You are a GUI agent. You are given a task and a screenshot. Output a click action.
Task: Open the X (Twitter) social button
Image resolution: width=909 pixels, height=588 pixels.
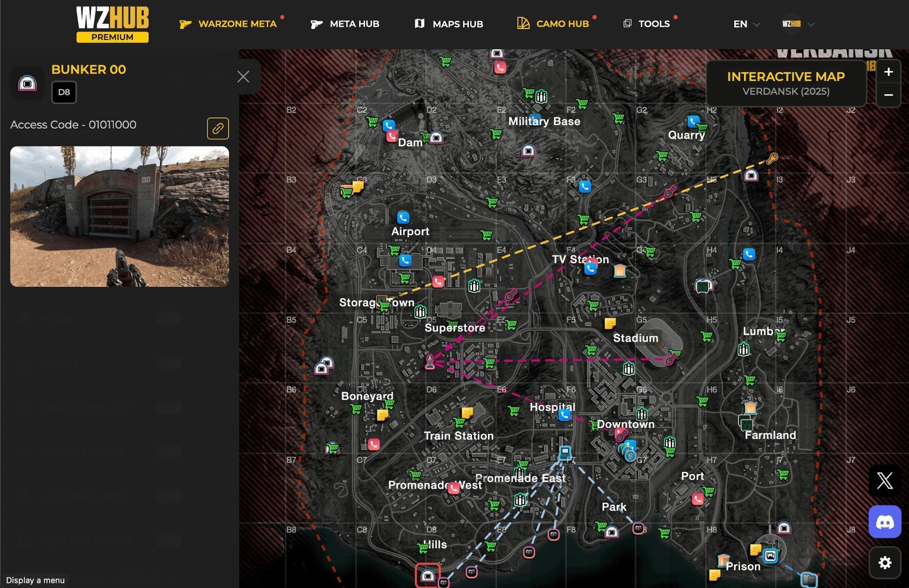click(x=884, y=480)
